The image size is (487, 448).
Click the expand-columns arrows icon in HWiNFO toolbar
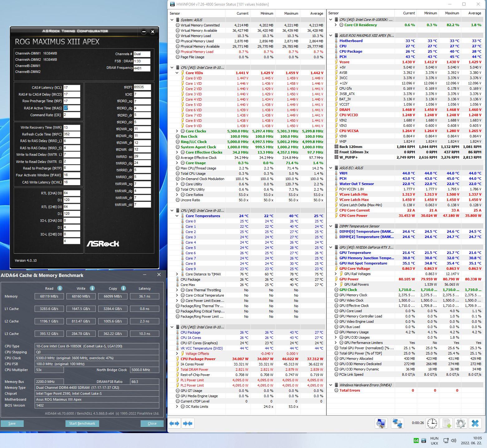click(x=175, y=423)
